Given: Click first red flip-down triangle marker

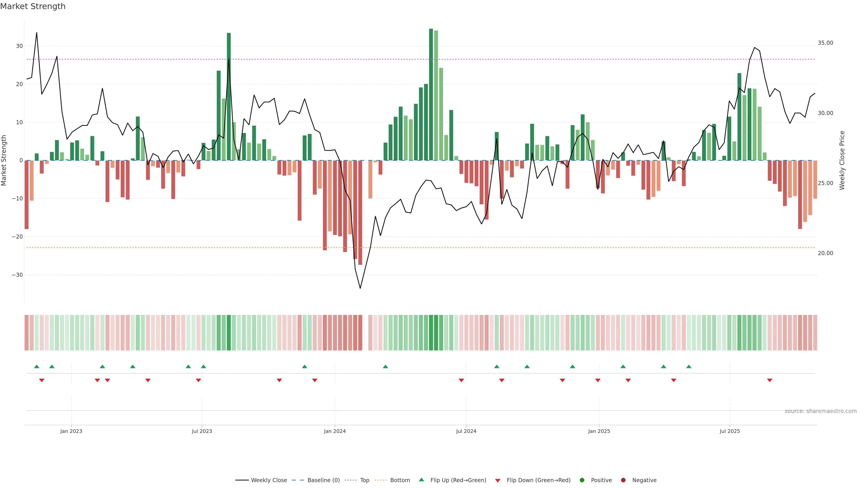Looking at the screenshot, I should [x=42, y=380].
